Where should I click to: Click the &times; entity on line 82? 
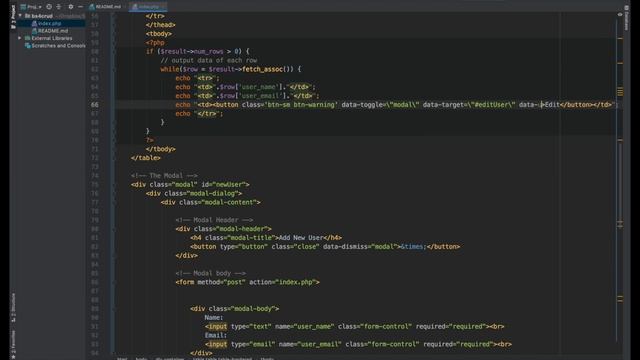coord(413,247)
